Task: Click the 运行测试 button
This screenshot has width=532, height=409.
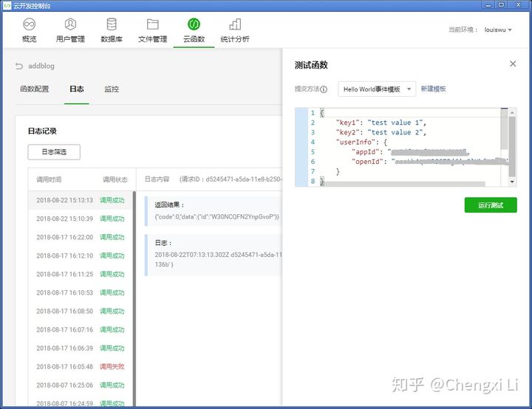Action: pyautogui.click(x=491, y=205)
